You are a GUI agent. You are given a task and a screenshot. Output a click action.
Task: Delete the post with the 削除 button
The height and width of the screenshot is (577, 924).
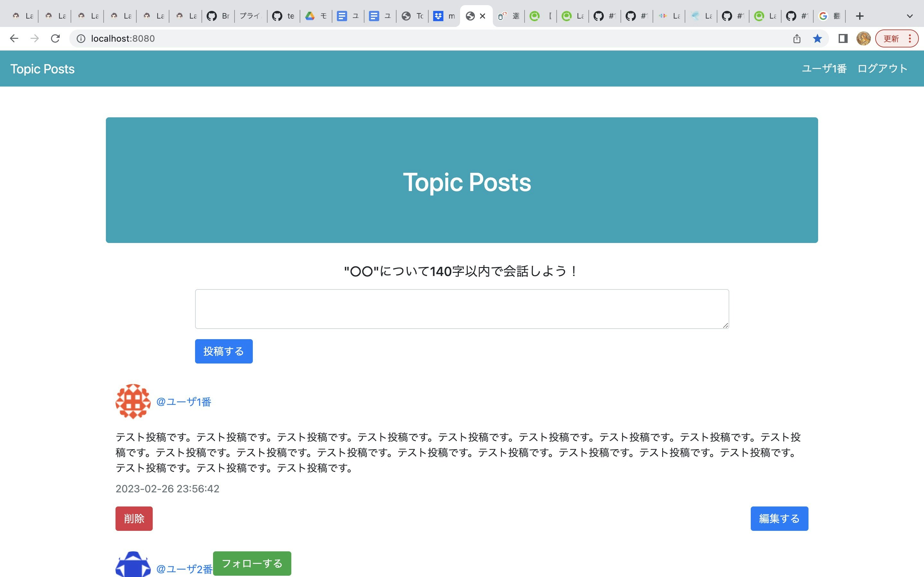click(134, 518)
